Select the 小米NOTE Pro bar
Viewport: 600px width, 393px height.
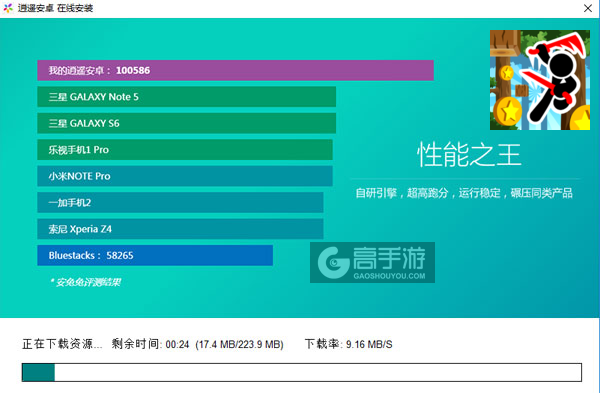tap(185, 176)
